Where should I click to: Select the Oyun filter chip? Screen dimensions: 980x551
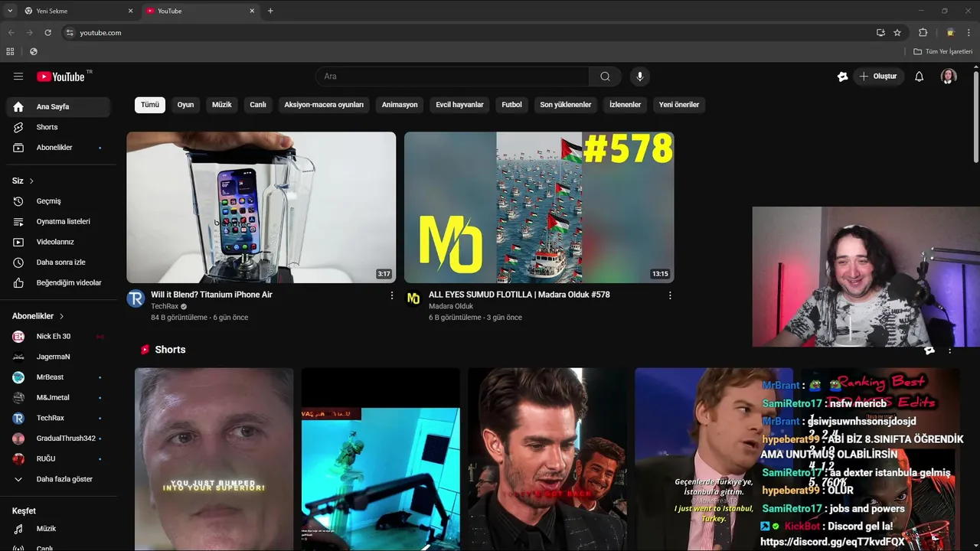pos(186,105)
